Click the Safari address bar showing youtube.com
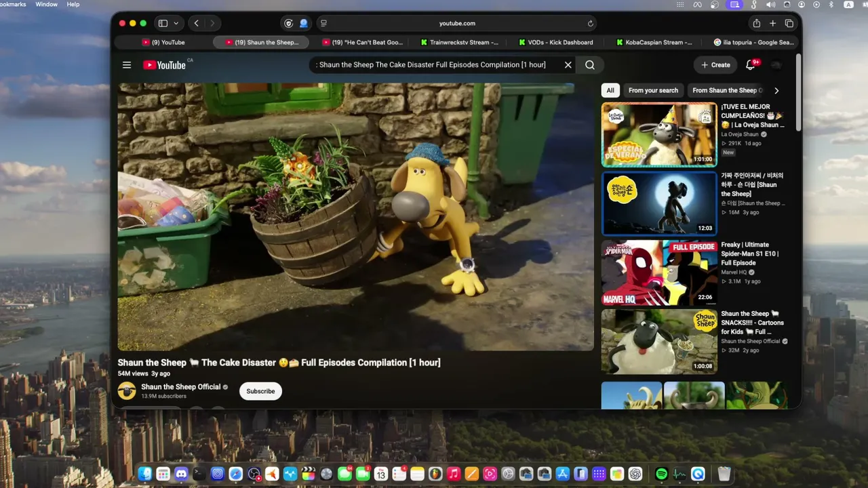The image size is (868, 488). point(457,23)
